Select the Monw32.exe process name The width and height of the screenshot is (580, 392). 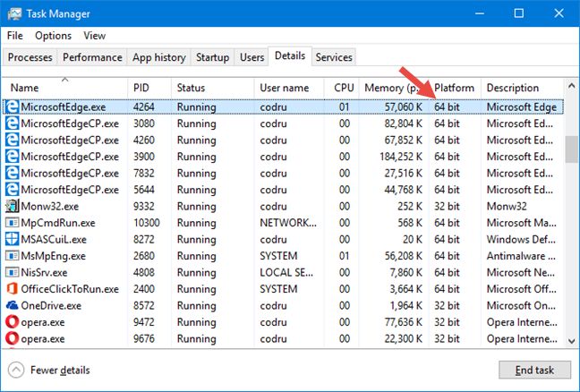pos(49,206)
